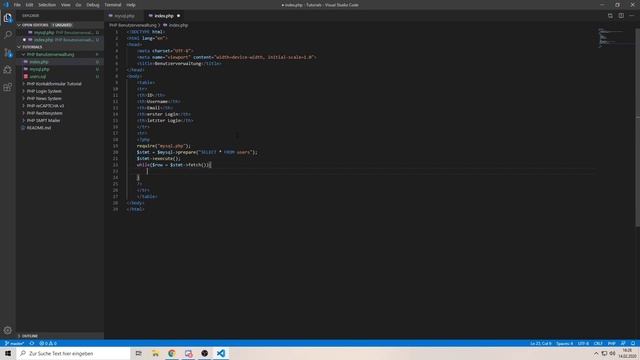
Task: Click the black circular taskbar app icon
Action: click(204, 353)
